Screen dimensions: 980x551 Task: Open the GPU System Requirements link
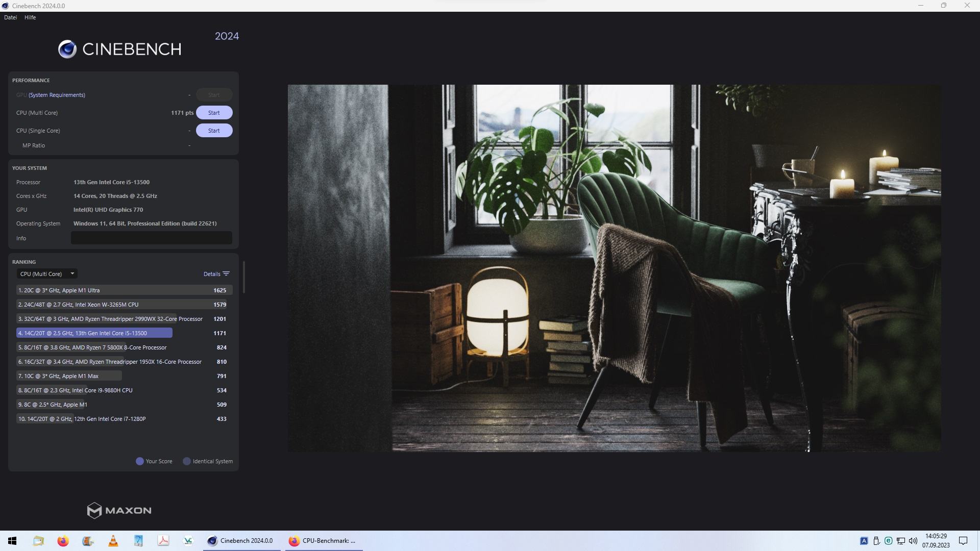point(57,95)
